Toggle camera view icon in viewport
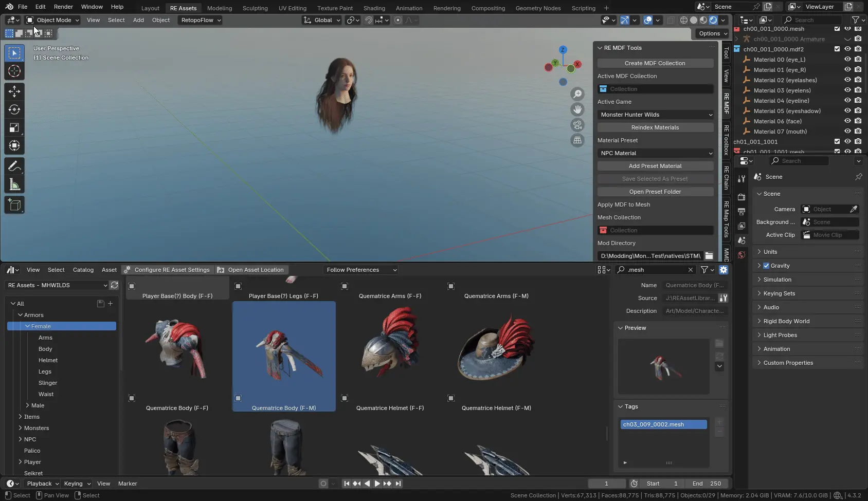 click(x=577, y=125)
